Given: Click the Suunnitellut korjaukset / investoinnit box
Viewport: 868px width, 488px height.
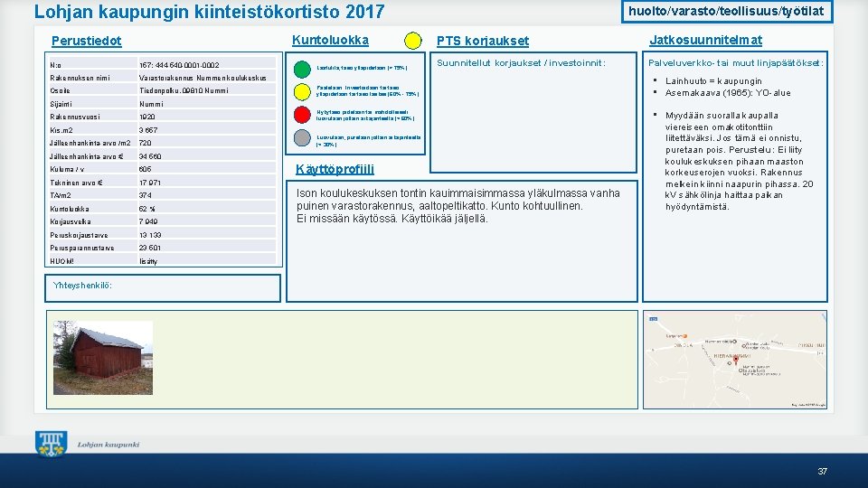Looking at the screenshot, I should [x=533, y=112].
